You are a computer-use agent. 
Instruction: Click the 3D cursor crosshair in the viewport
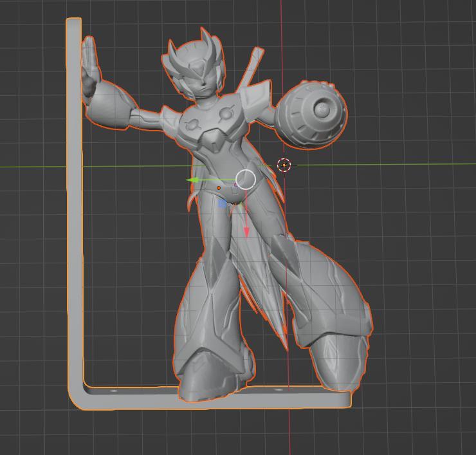(x=284, y=165)
